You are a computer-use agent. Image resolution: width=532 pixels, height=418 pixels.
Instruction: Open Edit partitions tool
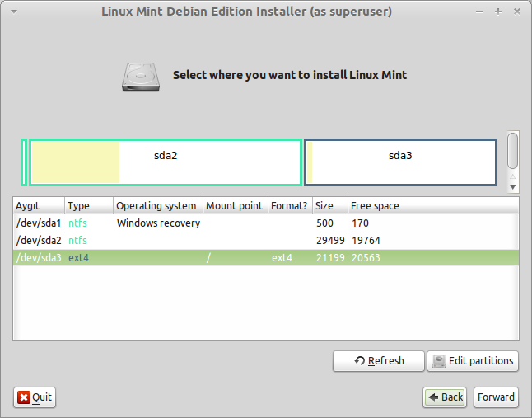(x=473, y=361)
